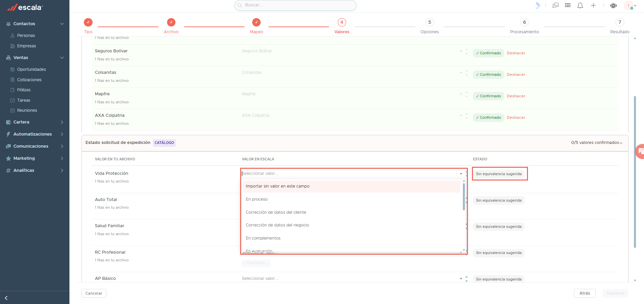Image resolution: width=644 pixels, height=304 pixels.
Task: Click Deshacer in the Mapfre row
Action: 516,96
